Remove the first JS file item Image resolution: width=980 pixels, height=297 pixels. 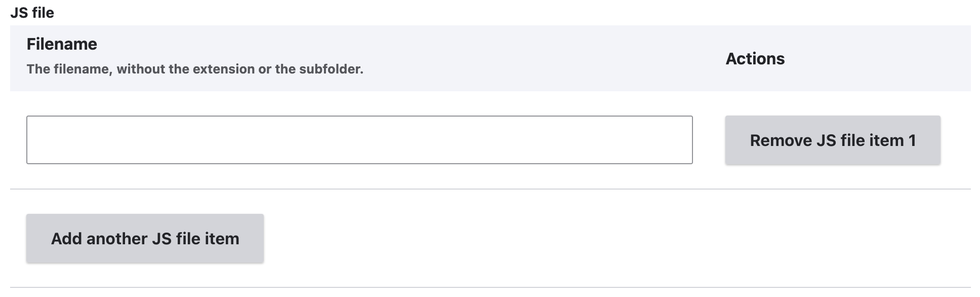tap(833, 140)
